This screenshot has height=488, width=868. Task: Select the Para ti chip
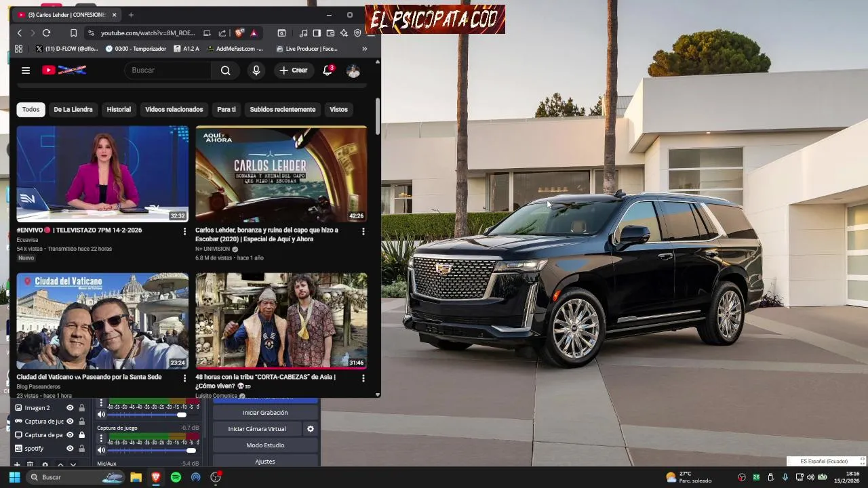(226, 109)
